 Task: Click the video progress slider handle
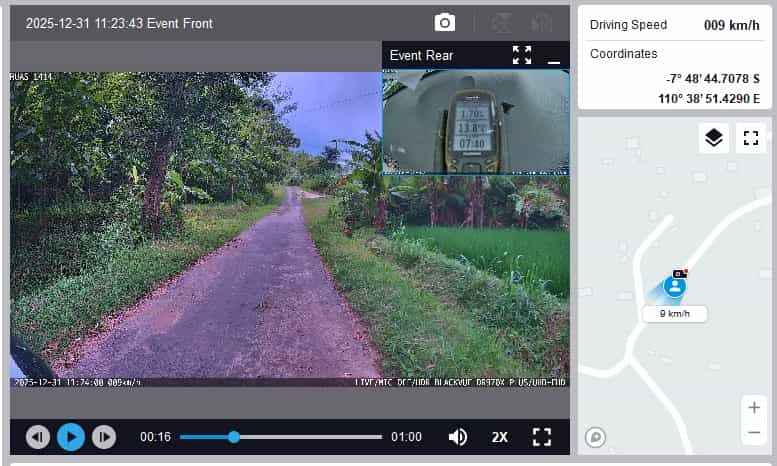[234, 437]
